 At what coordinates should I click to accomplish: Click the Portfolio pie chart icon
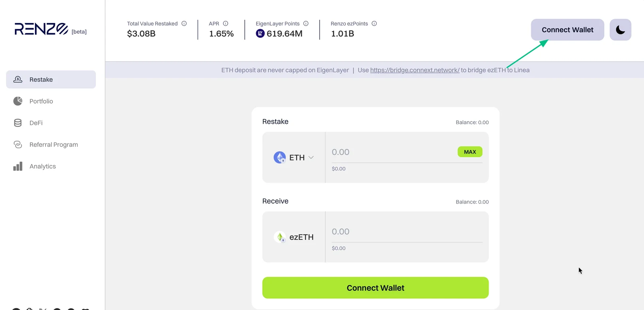[18, 101]
